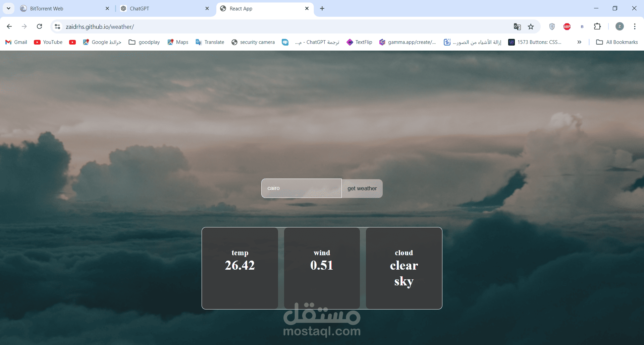
Task: Open the Z profile avatar
Action: pos(620,26)
